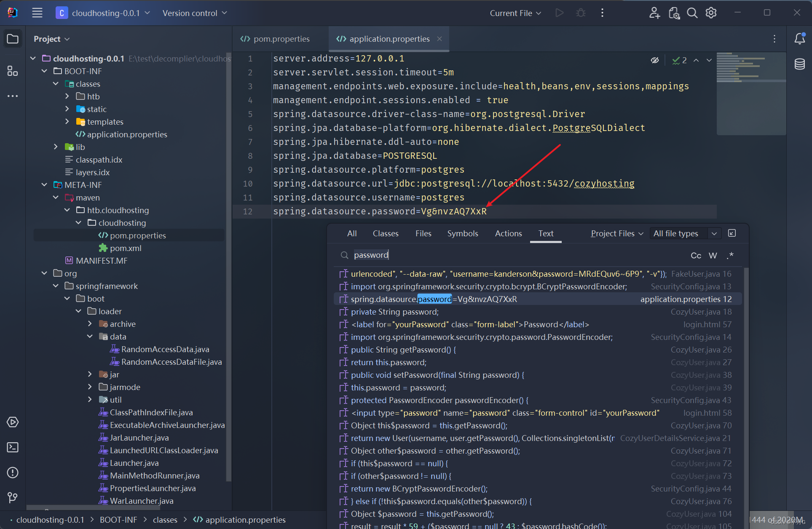Open the Structure tool window icon

[x=13, y=71]
